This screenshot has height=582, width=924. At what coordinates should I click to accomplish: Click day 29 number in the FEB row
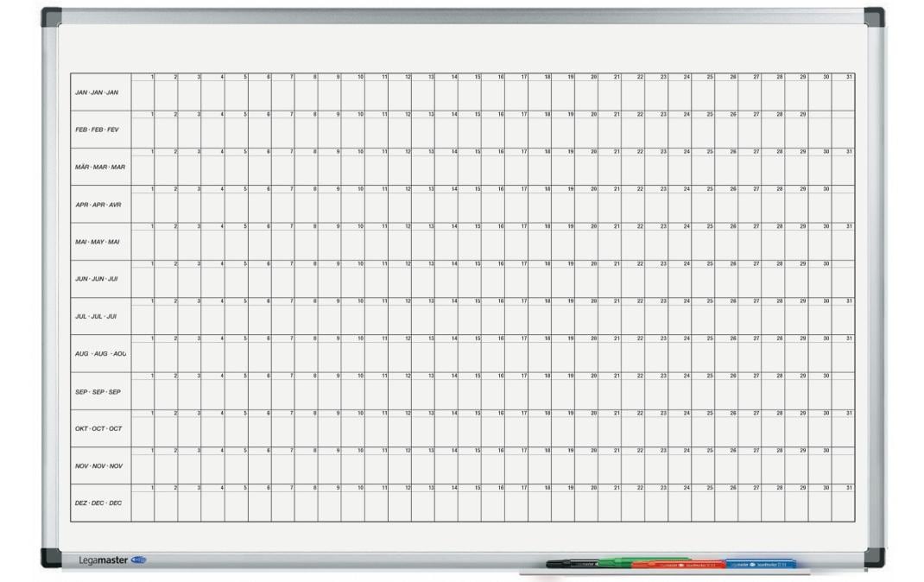(x=802, y=114)
